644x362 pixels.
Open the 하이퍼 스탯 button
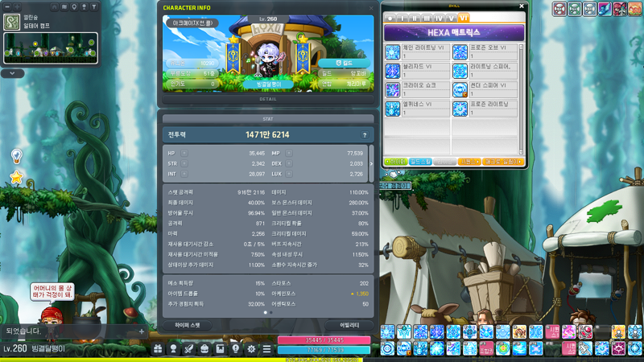pyautogui.click(x=188, y=325)
